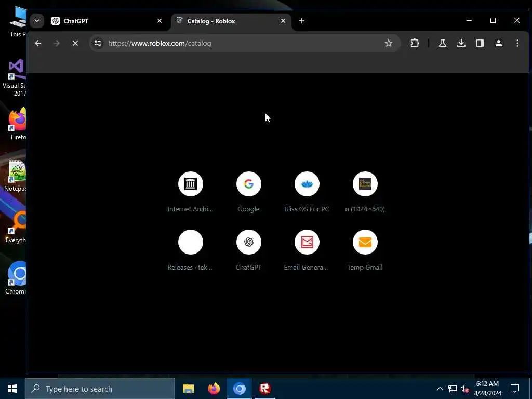
Task: Toggle the side panel icon
Action: tap(480, 43)
